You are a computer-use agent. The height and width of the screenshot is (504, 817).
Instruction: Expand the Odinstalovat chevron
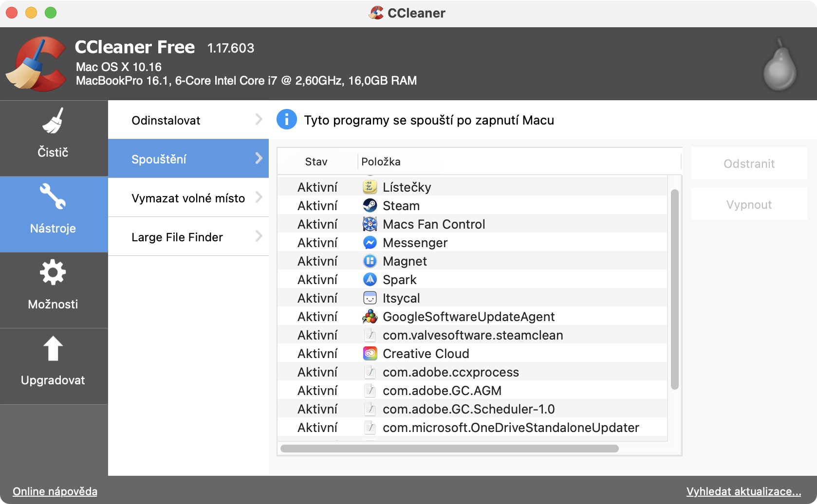(x=259, y=120)
